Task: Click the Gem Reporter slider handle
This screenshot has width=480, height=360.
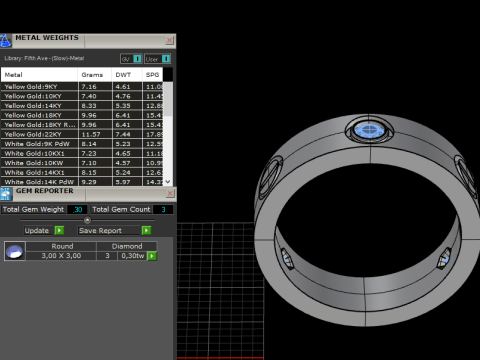Action: click(x=87, y=220)
